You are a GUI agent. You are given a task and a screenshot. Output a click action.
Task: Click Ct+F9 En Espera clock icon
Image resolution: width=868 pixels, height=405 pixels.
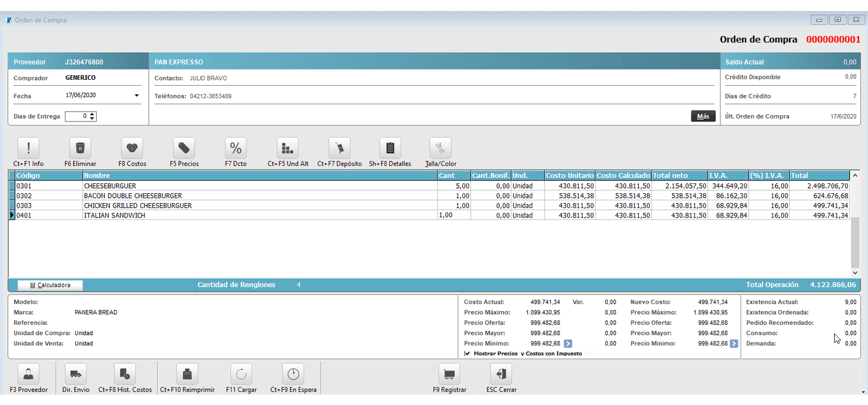point(293,374)
